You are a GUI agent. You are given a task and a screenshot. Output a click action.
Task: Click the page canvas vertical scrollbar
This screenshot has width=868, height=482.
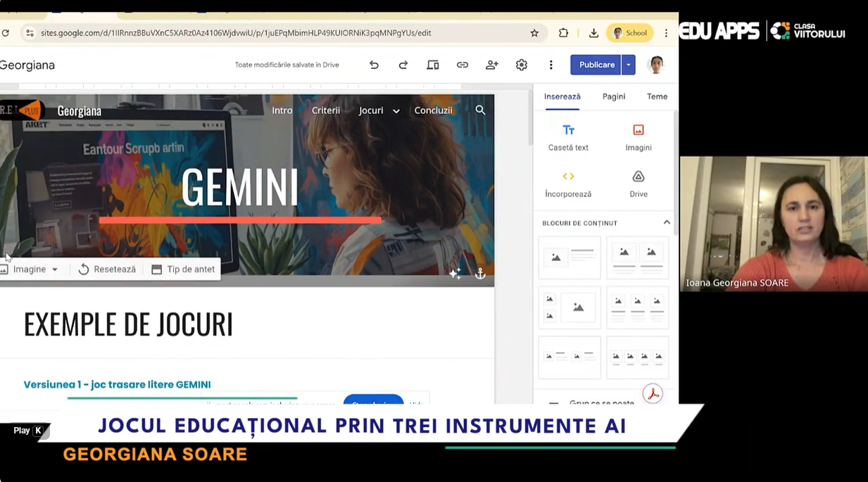point(530,116)
